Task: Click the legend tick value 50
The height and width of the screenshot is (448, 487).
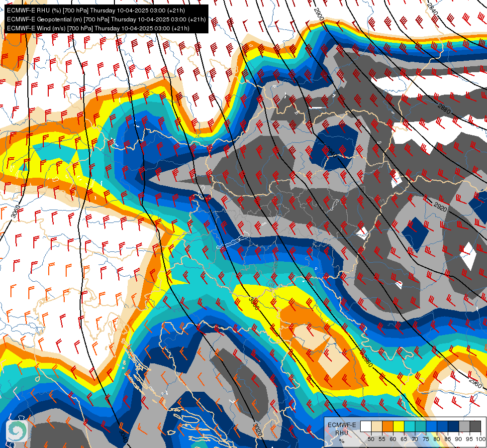Action: (x=371, y=439)
